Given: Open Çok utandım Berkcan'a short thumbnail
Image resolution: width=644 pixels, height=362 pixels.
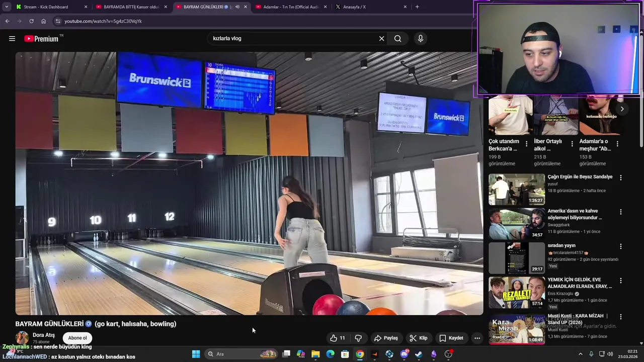Looking at the screenshot, I should [511, 115].
